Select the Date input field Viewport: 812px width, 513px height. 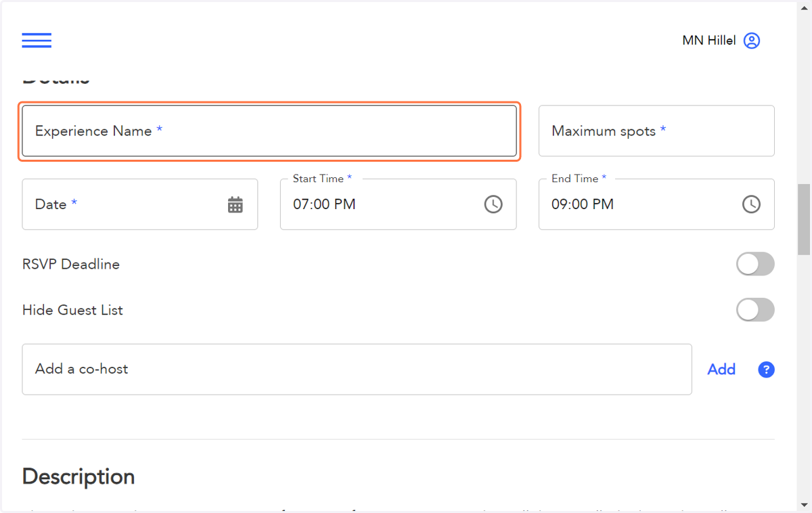[x=140, y=204]
